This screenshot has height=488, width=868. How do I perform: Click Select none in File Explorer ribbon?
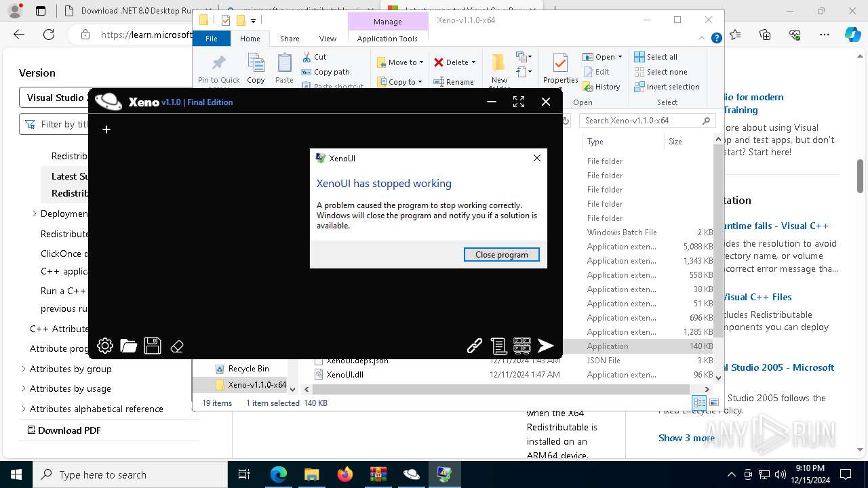(660, 72)
